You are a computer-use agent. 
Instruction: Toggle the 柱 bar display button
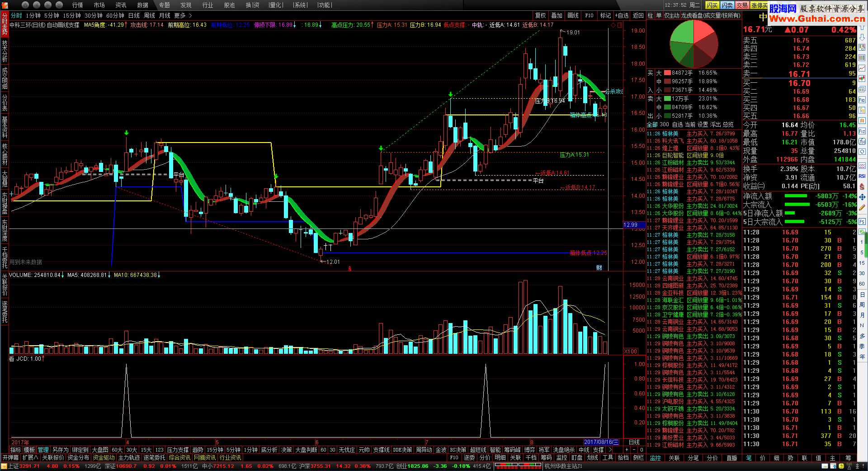click(x=650, y=15)
